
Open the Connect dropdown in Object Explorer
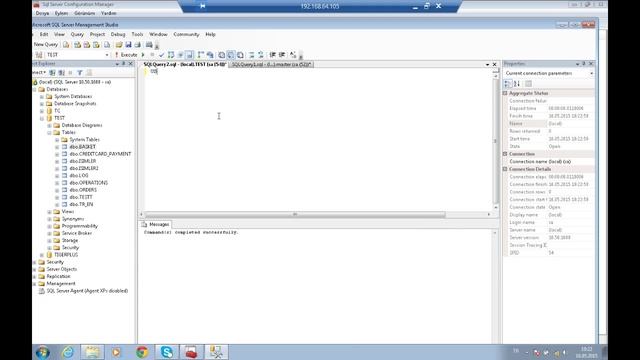39,73
